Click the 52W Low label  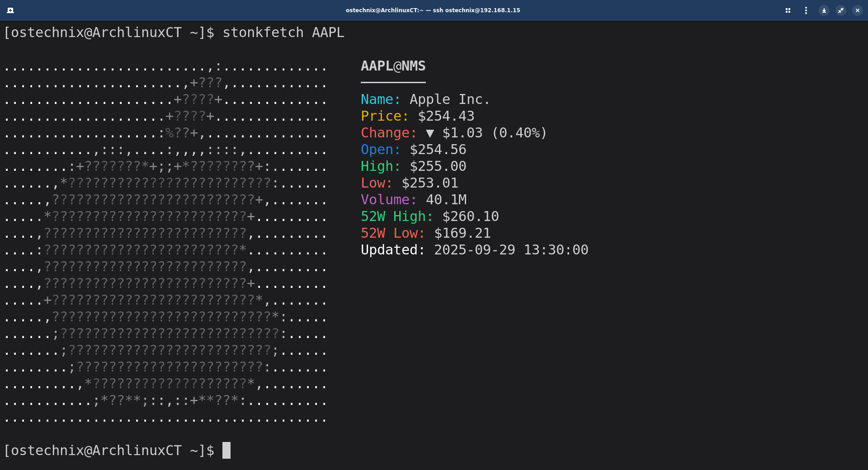(x=392, y=233)
